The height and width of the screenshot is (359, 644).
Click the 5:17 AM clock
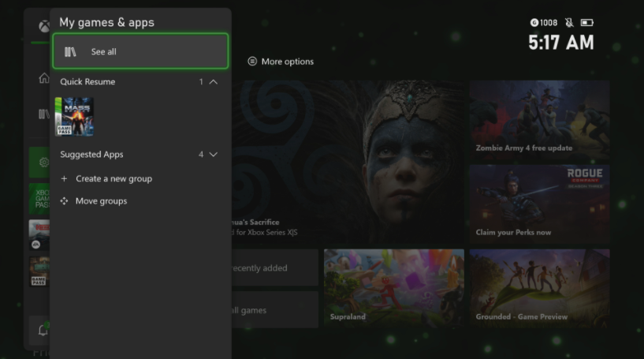[561, 43]
